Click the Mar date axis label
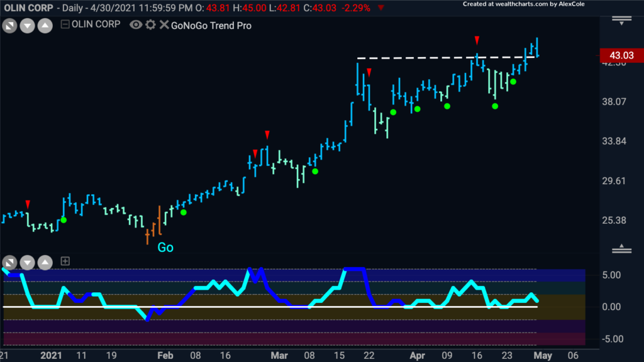644x362 pixels. [x=279, y=356]
